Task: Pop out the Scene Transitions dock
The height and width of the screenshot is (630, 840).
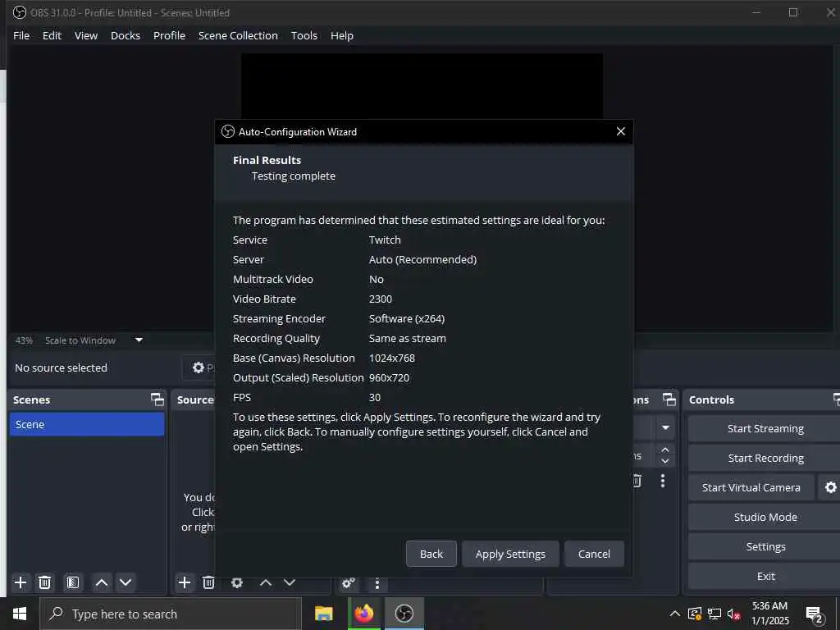Action: pos(669,399)
